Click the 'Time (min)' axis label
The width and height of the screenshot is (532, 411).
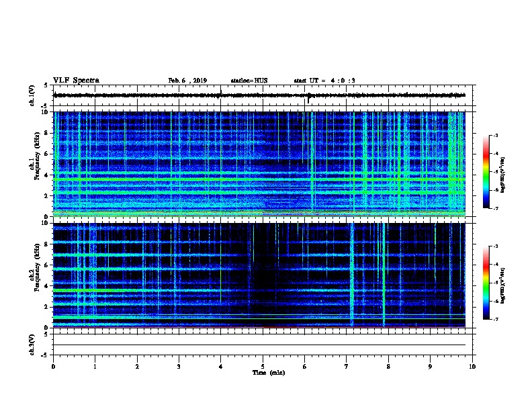point(269,373)
